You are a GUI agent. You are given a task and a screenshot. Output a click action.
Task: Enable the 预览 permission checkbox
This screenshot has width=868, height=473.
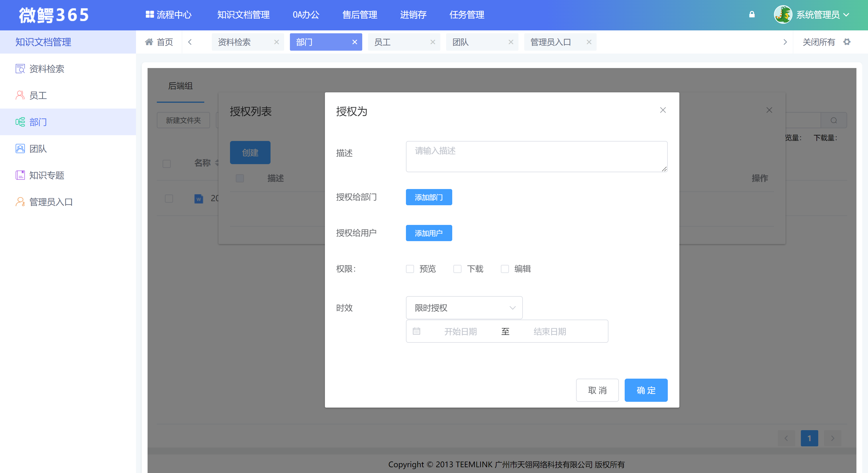[410, 269]
